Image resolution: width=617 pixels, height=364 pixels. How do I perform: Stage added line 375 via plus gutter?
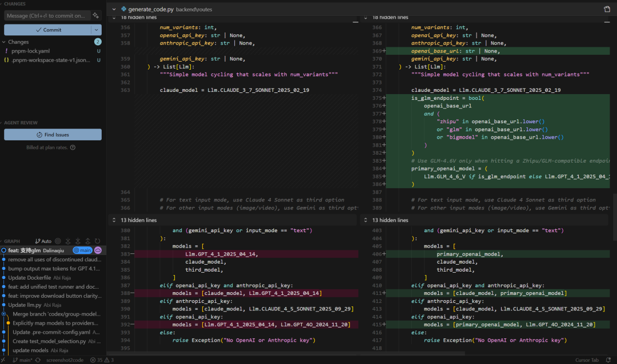[x=384, y=98]
